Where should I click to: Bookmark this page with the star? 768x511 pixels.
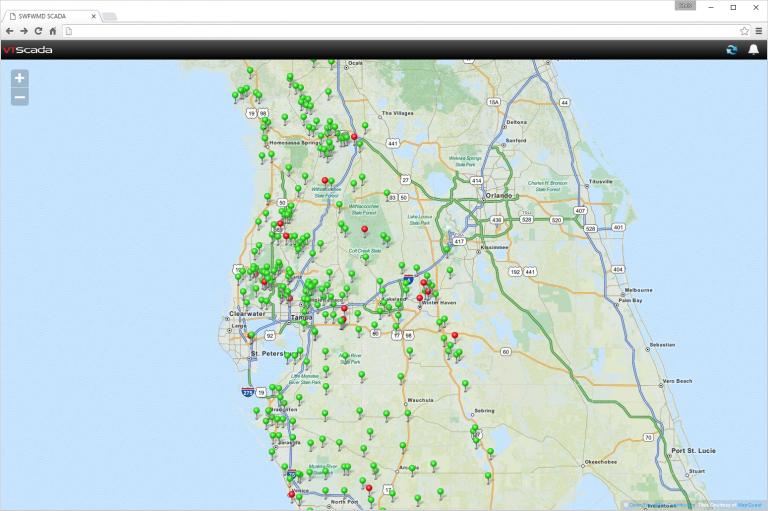click(744, 31)
